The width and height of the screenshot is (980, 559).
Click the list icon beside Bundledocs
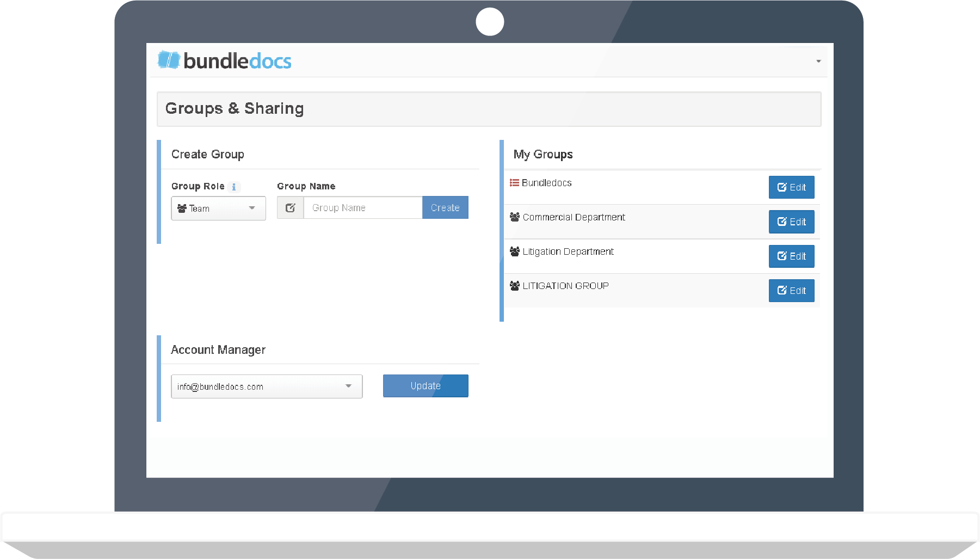[x=514, y=183]
